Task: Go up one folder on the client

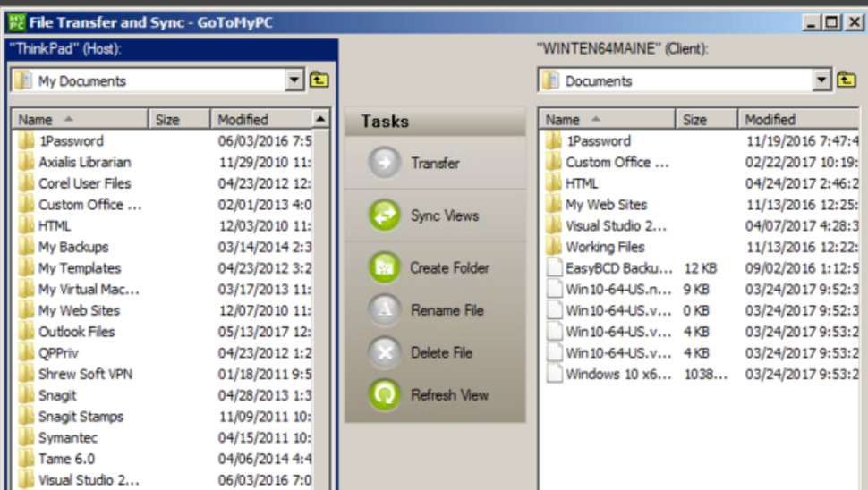Action: point(846,80)
